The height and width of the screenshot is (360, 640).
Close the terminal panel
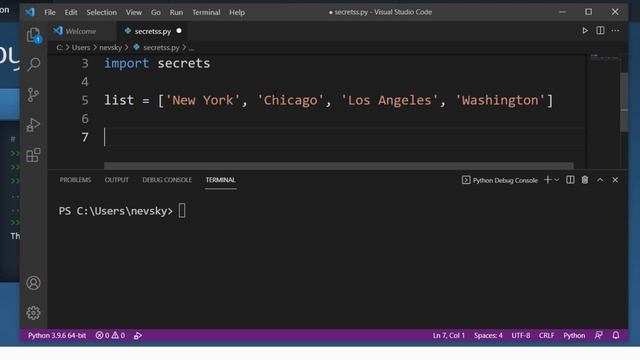coord(615,180)
